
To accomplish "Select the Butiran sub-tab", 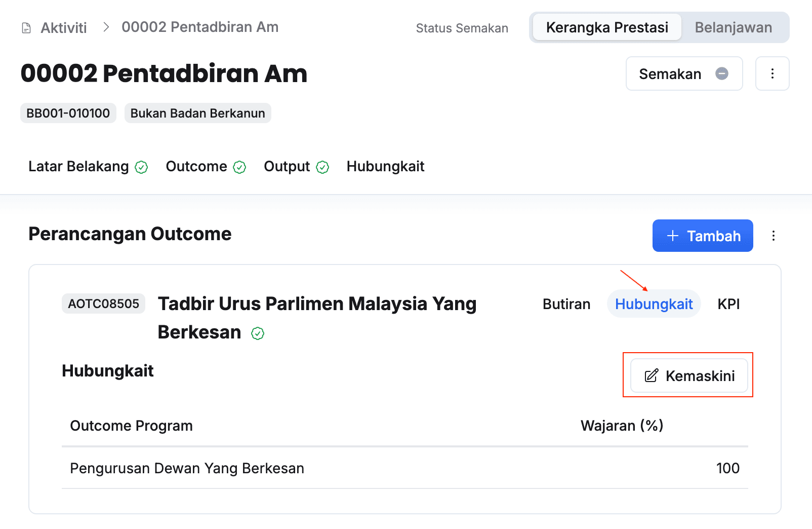I will click(566, 304).
